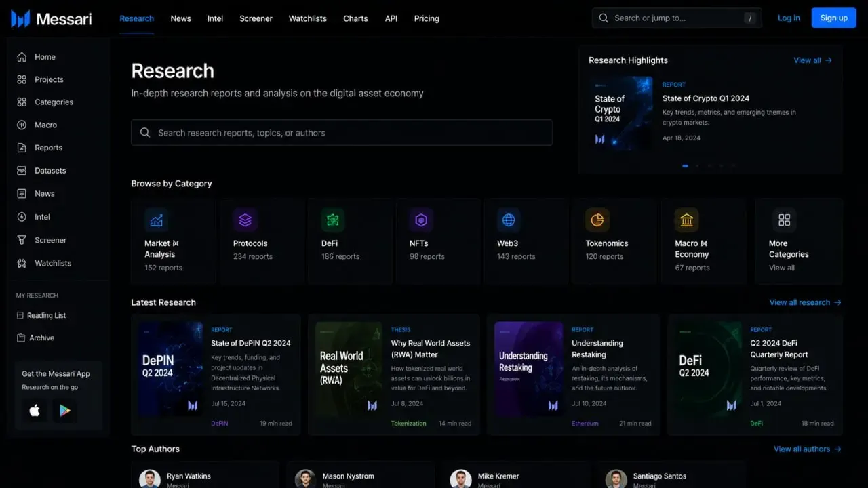Get the app via Google Play icon
The height and width of the screenshot is (488, 868).
pos(65,411)
